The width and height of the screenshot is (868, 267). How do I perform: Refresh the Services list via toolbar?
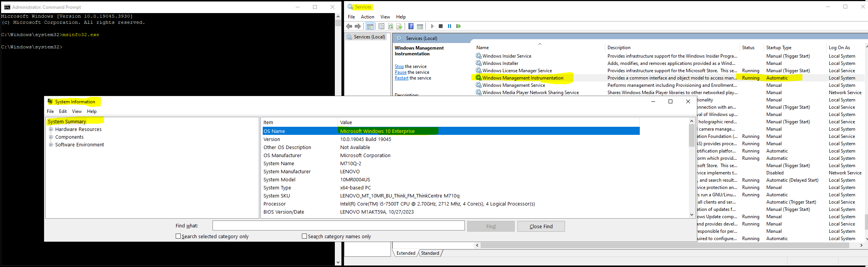(x=390, y=26)
